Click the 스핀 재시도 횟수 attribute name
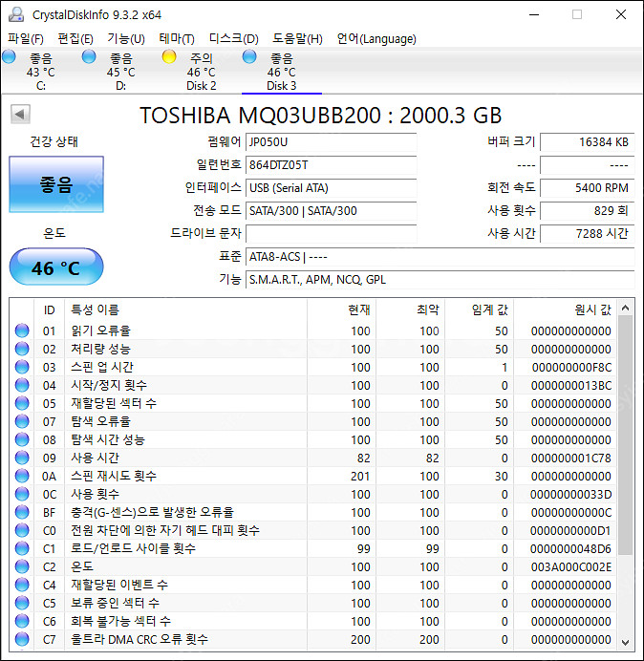This screenshot has height=661, width=644. [114, 476]
